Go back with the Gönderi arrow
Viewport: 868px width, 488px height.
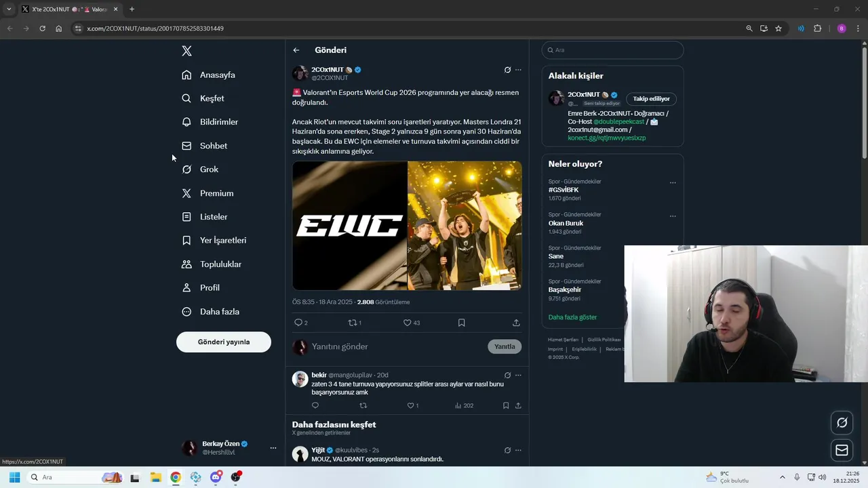click(x=296, y=50)
